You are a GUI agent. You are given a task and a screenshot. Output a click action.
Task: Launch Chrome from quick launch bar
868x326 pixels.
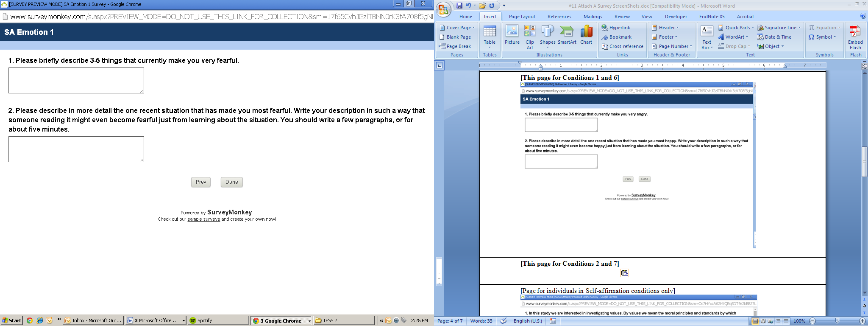(x=30, y=320)
